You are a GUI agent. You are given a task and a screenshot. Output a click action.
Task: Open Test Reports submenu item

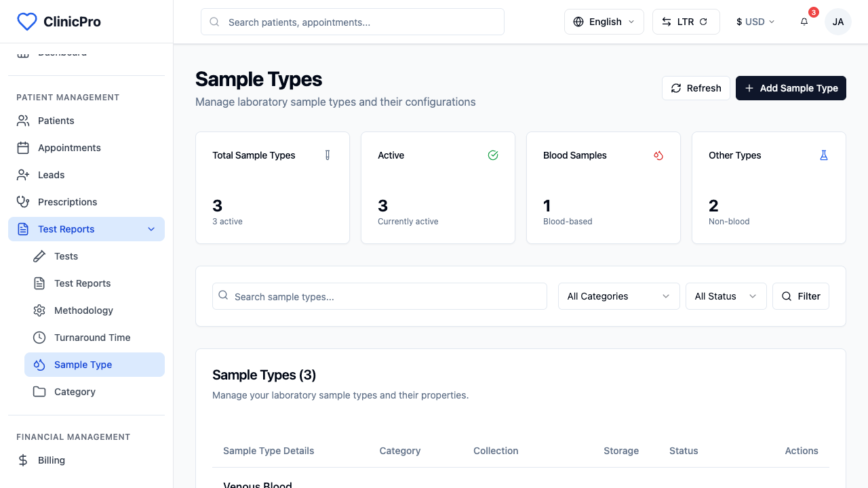click(x=94, y=283)
